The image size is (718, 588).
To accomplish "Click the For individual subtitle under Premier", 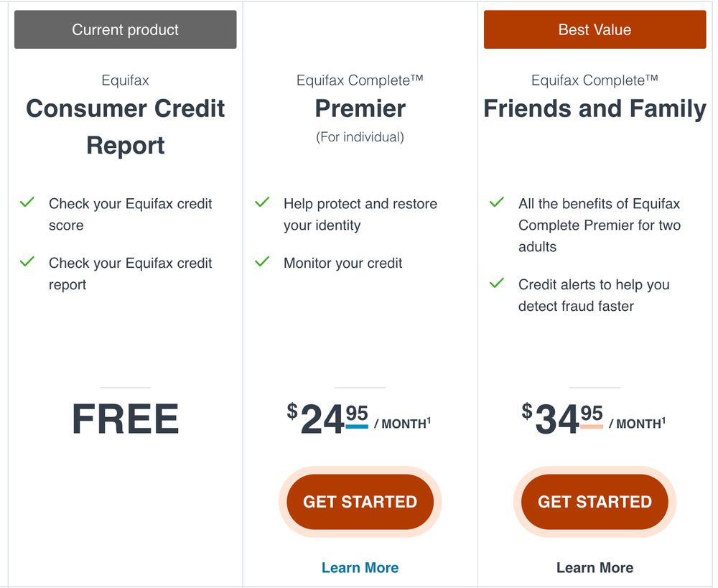I will pos(360,136).
